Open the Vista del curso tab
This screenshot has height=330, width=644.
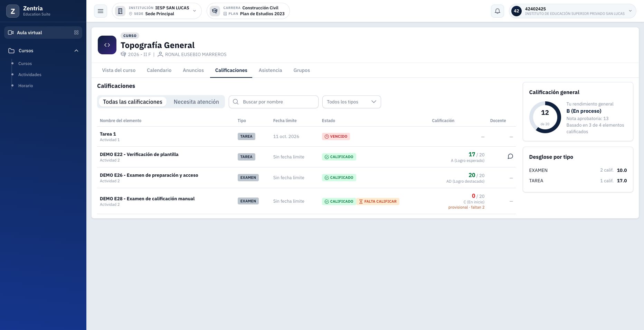[119, 70]
